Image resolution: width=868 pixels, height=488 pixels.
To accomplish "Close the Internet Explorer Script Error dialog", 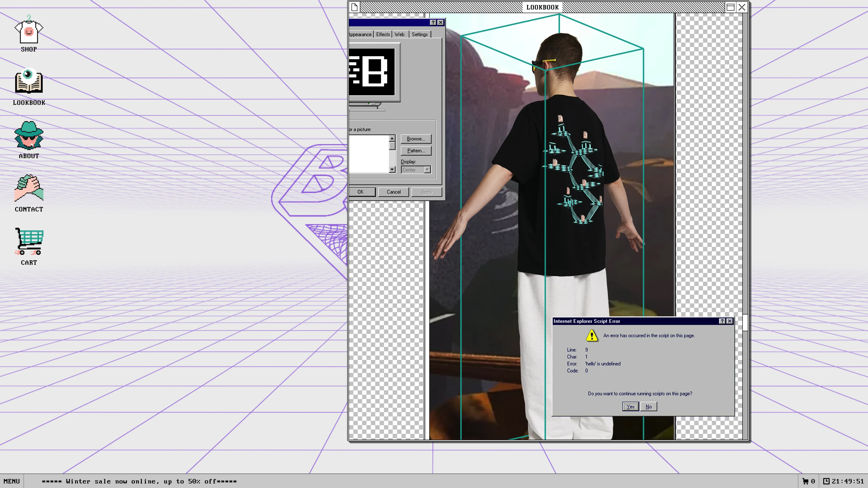I will pyautogui.click(x=729, y=321).
